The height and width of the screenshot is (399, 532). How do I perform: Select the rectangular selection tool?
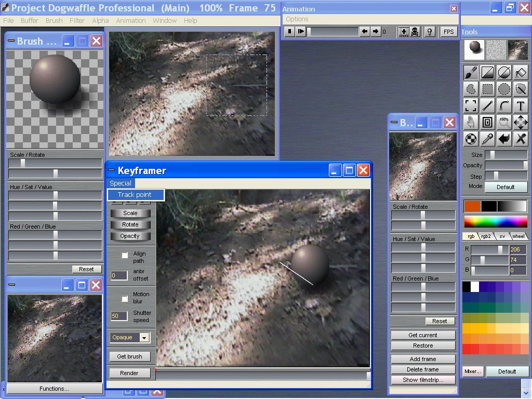pyautogui.click(x=487, y=89)
